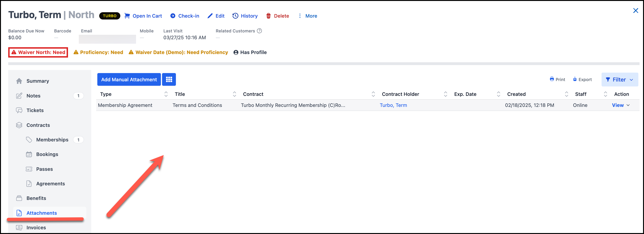Click the $0.00 balance due value
Viewport: 644px width, 234px height.
pos(15,38)
